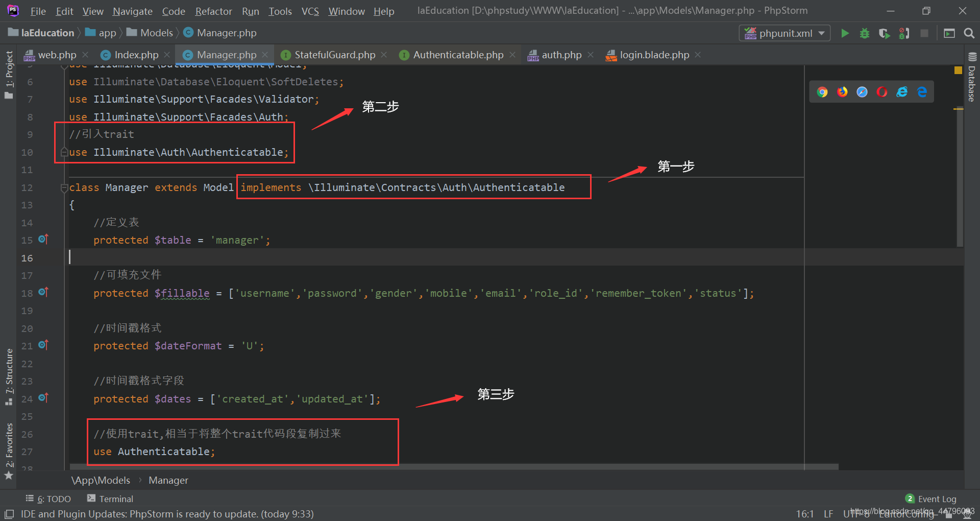Click the LF line separator indicator
This screenshot has width=980, height=521.
(828, 514)
